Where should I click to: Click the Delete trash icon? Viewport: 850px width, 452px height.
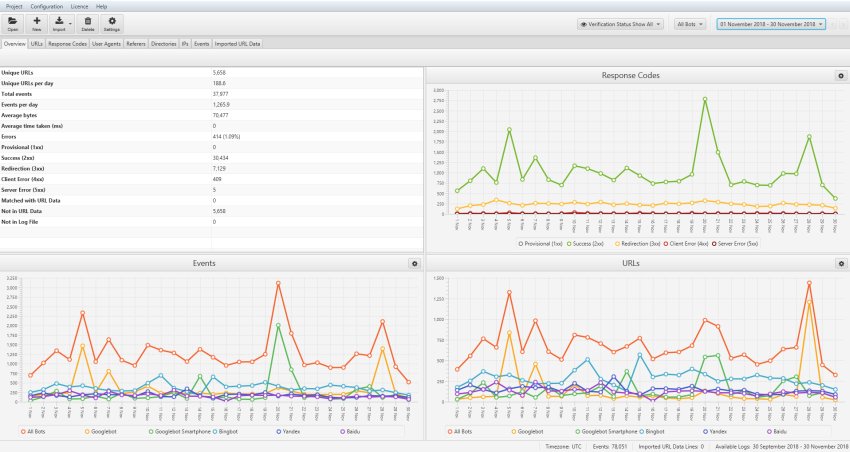pos(88,23)
